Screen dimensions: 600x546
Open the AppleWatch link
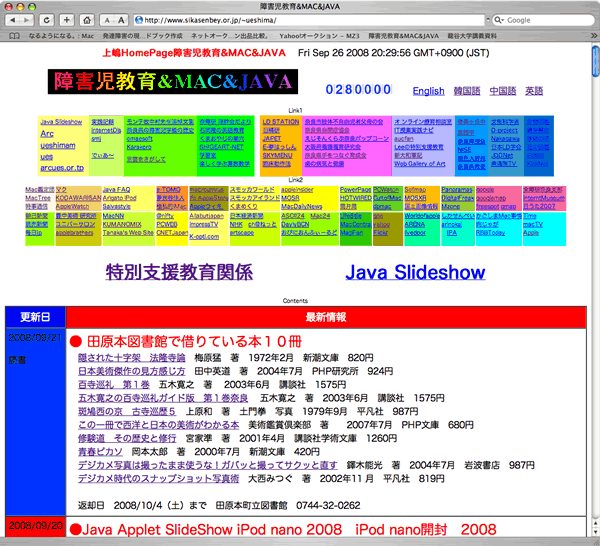point(72,207)
